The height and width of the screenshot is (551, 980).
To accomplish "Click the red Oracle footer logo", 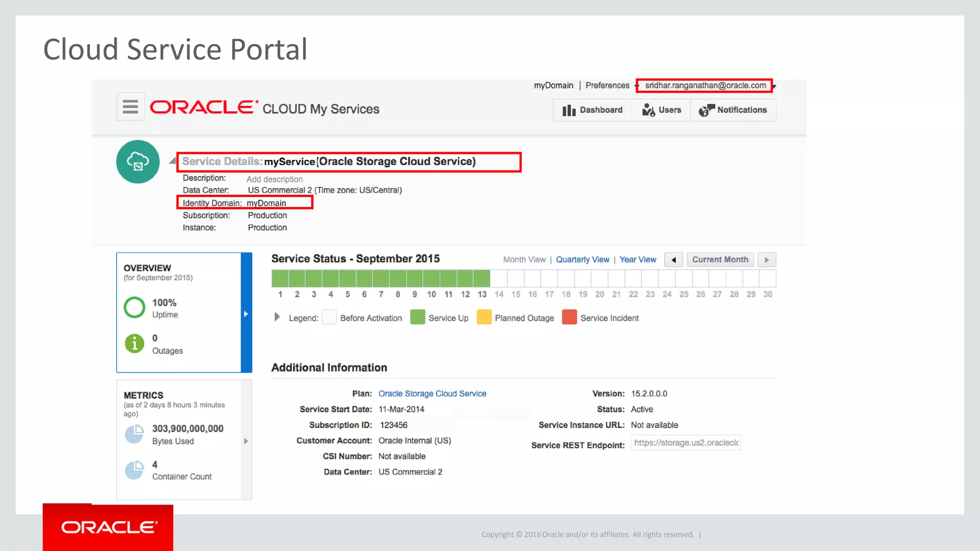I will point(108,527).
